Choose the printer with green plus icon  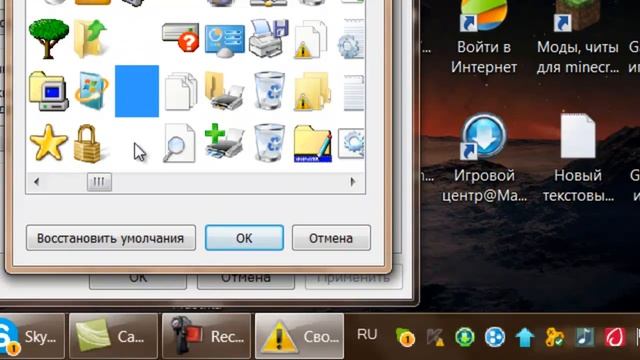tap(224, 141)
